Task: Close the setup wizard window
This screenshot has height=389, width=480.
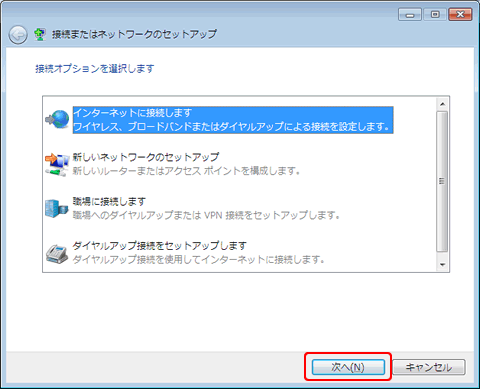Action: click(x=460, y=15)
